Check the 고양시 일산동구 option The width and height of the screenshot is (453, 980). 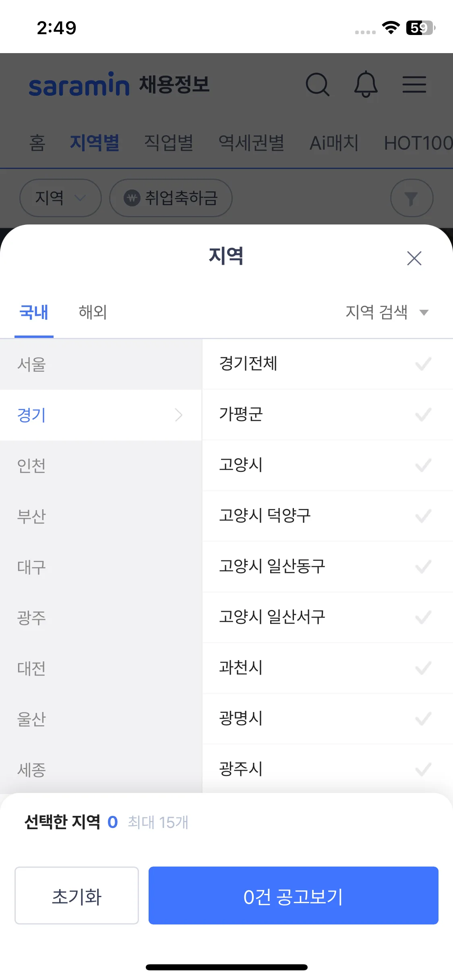click(423, 567)
